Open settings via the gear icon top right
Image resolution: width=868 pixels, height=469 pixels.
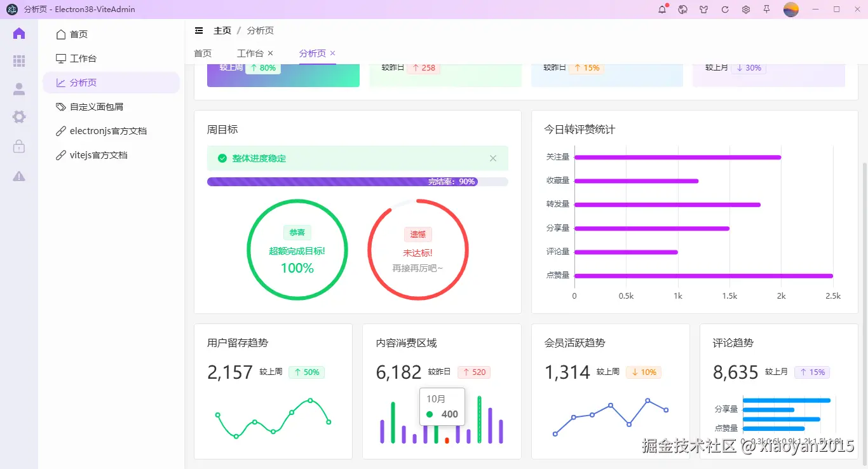[x=745, y=10]
